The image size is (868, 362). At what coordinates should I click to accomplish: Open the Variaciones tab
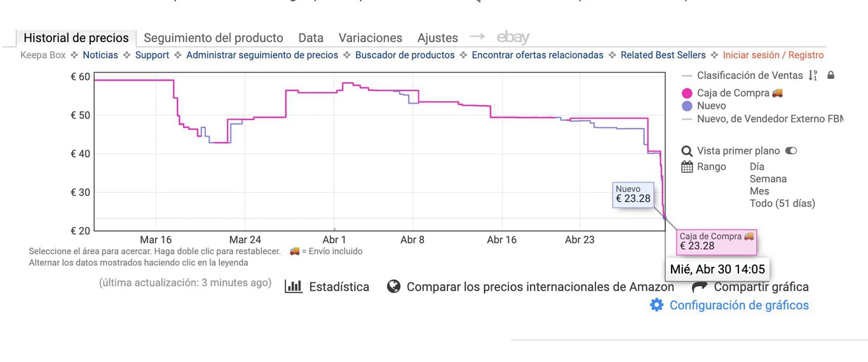(x=370, y=38)
